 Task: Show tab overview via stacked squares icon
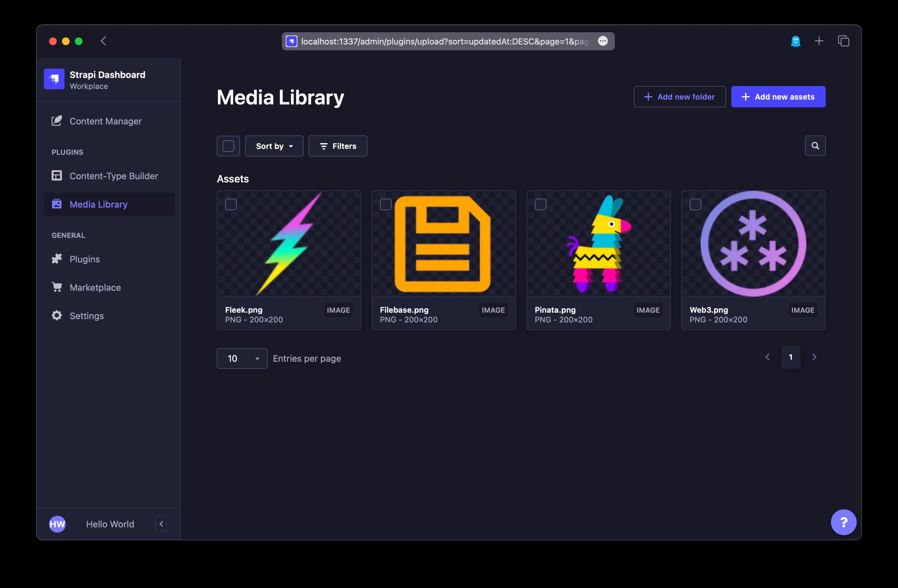click(843, 41)
